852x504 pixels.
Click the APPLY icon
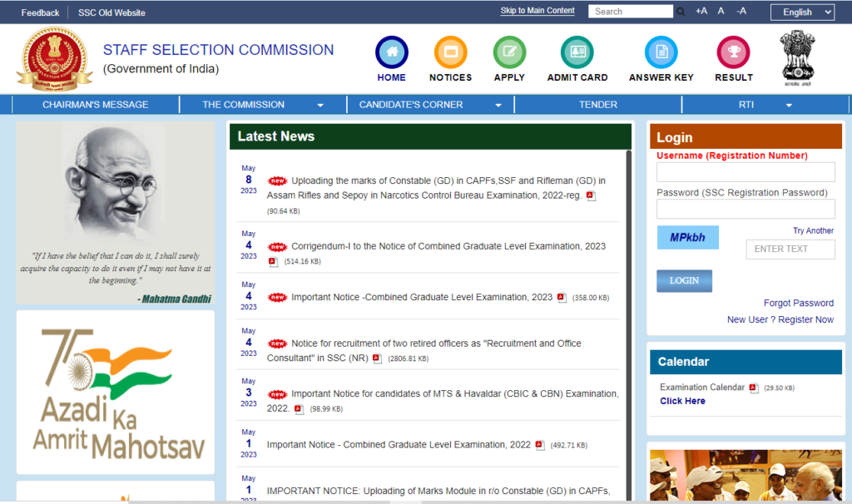pyautogui.click(x=509, y=52)
